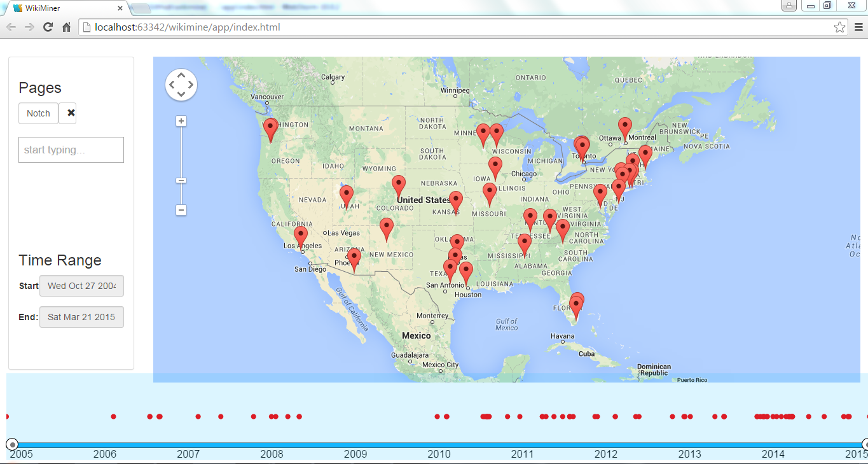Go forward using the browser forward arrow
This screenshot has height=464, width=868.
coord(29,27)
